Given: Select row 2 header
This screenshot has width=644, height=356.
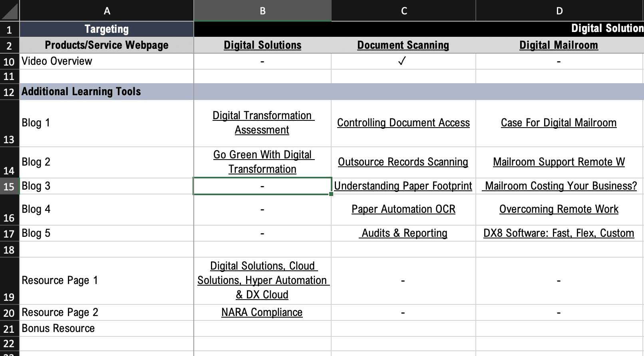Looking at the screenshot, I should pos(10,45).
